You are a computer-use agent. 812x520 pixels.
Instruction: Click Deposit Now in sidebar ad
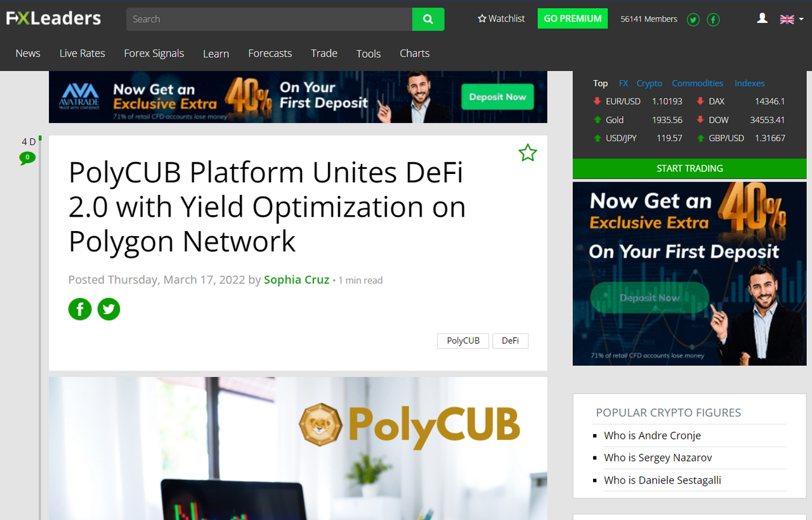[x=650, y=297]
